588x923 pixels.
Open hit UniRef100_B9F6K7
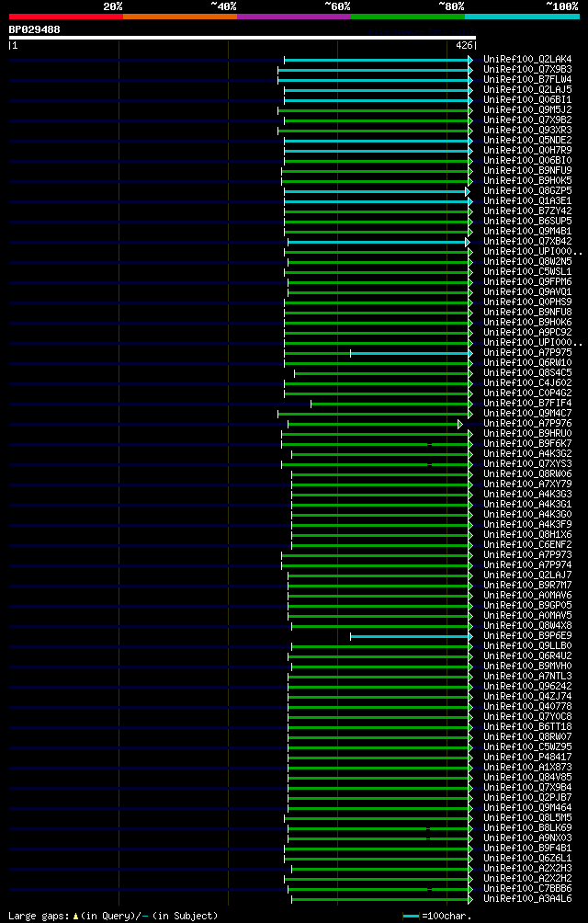[526, 443]
